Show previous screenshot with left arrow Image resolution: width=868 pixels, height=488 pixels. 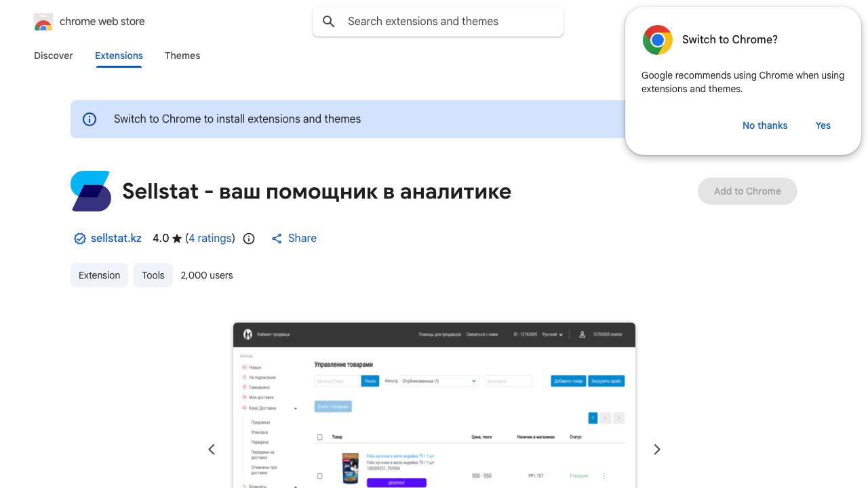212,449
